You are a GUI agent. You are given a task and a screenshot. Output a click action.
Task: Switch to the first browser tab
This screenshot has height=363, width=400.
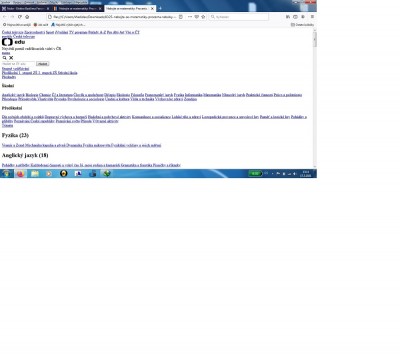tap(26, 8)
